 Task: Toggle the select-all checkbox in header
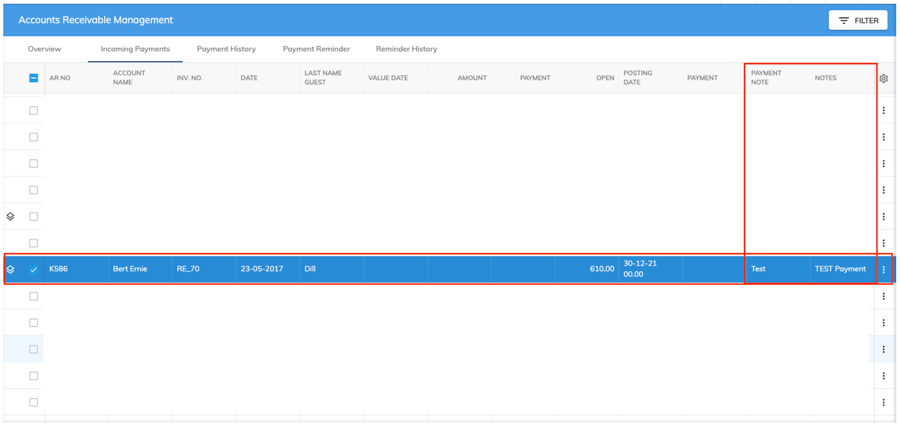coord(33,78)
